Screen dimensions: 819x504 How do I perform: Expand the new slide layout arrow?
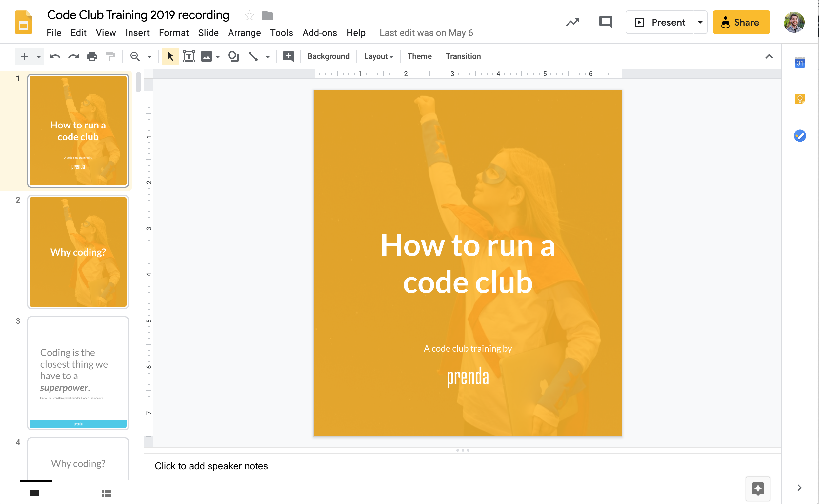(x=38, y=57)
